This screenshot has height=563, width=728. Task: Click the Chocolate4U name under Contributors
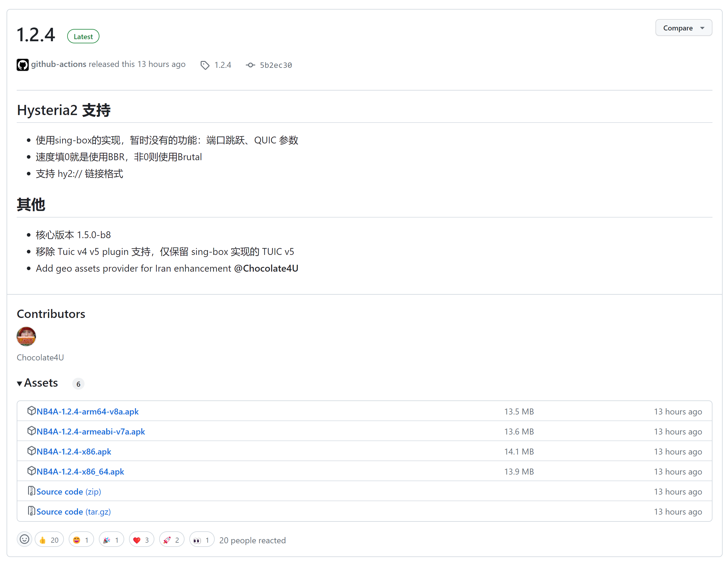click(x=40, y=357)
